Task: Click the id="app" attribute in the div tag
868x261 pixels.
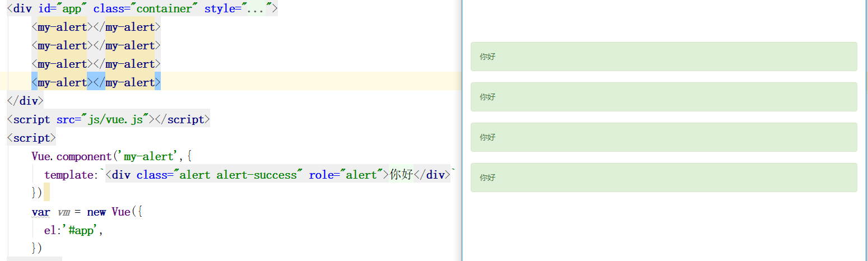Action: click(62, 8)
